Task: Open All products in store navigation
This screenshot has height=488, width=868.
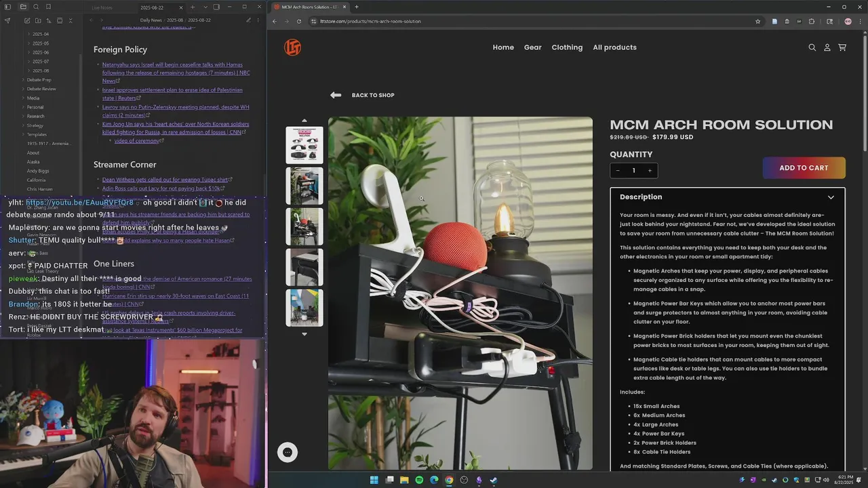Action: pos(614,47)
